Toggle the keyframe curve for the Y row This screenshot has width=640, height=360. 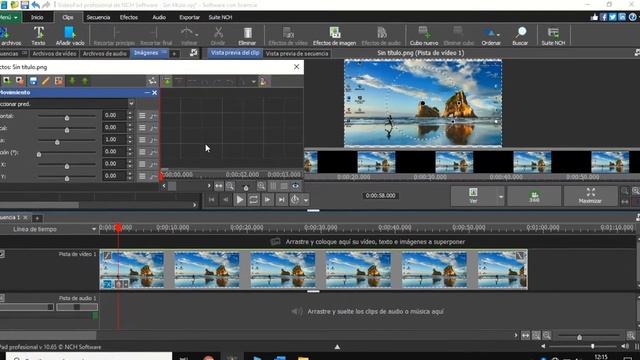coord(153,176)
